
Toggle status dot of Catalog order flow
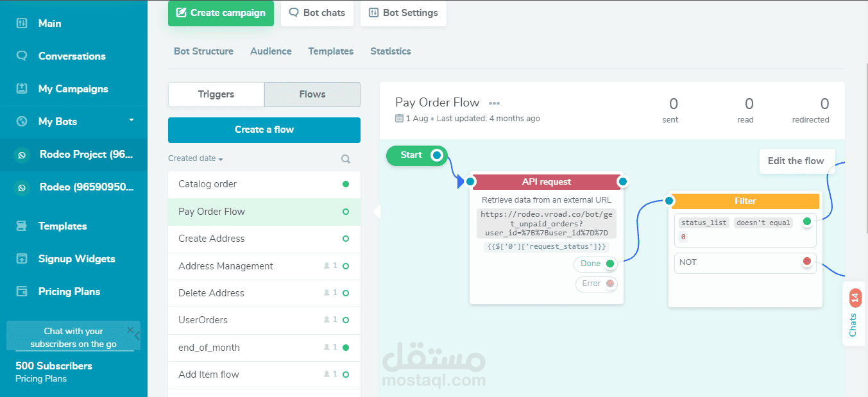pyautogui.click(x=346, y=184)
